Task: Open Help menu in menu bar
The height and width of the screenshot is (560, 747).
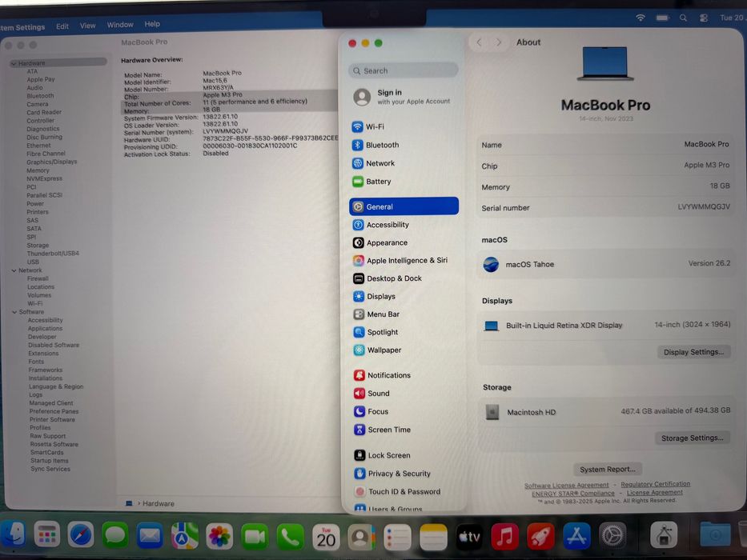Action: [152, 24]
